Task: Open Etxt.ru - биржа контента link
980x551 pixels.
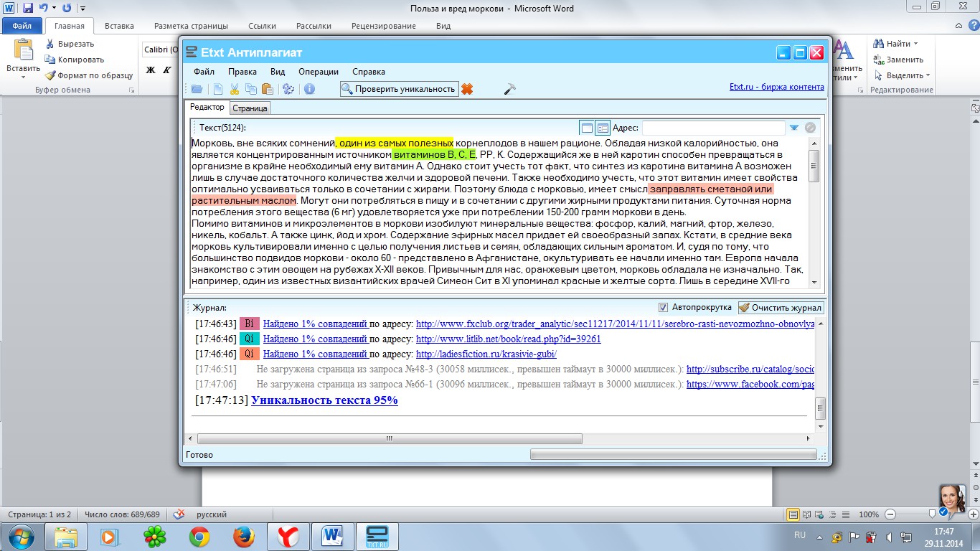Action: pyautogui.click(x=777, y=88)
